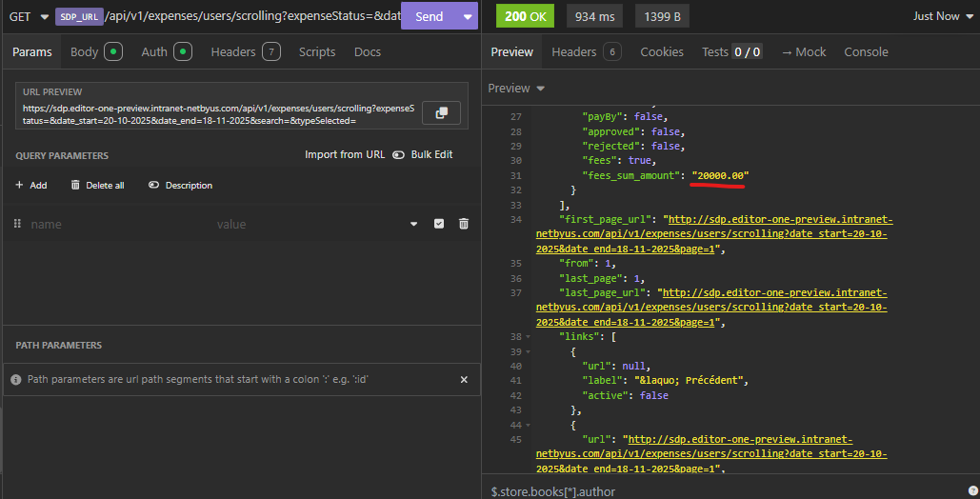This screenshot has width=980, height=499.
Task: Open the GET method dropdown
Action: pyautogui.click(x=29, y=17)
